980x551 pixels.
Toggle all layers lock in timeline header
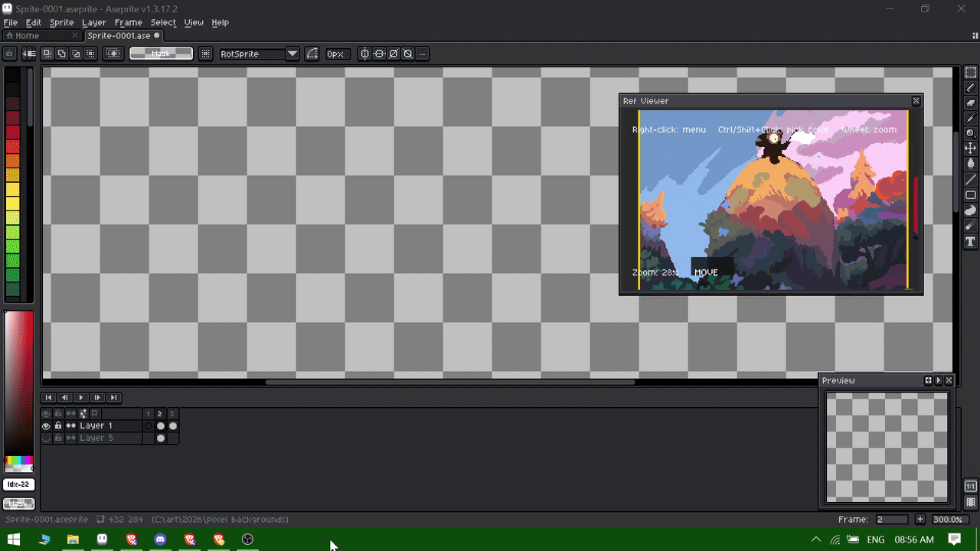pos(58,414)
